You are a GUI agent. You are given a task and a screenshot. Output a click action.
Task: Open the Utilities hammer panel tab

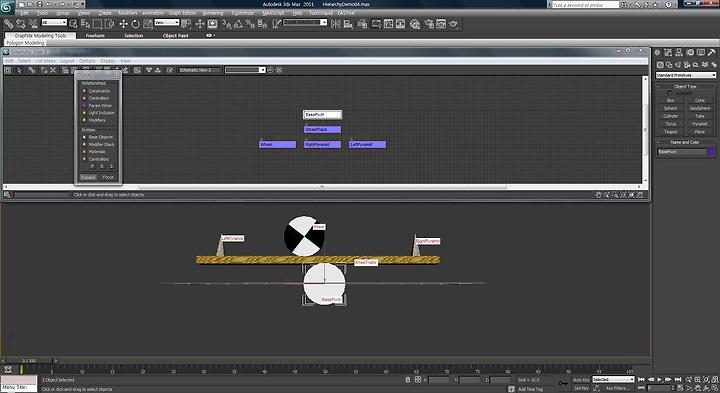711,53
